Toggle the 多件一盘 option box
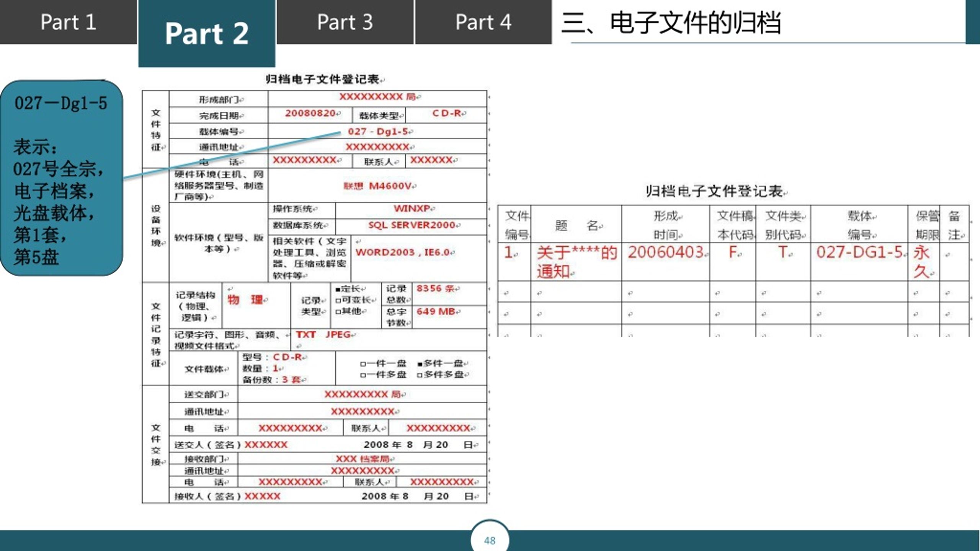980x551 pixels. coord(420,364)
